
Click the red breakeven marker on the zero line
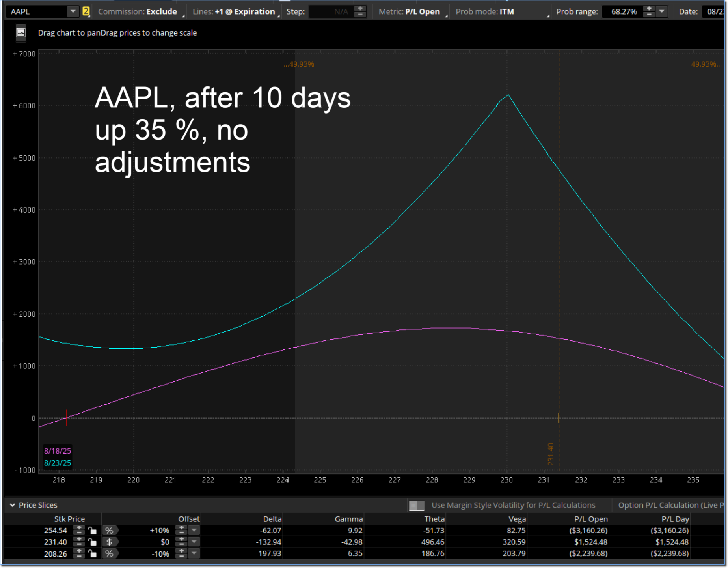tap(67, 418)
